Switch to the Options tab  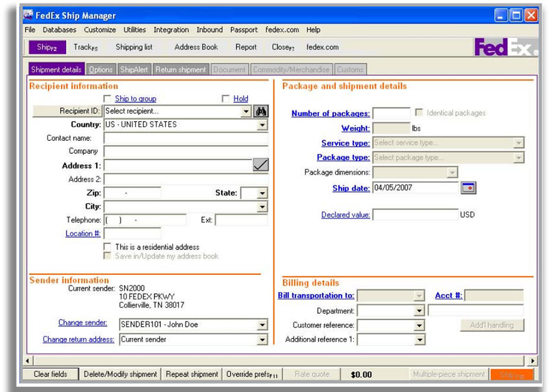[x=100, y=69]
